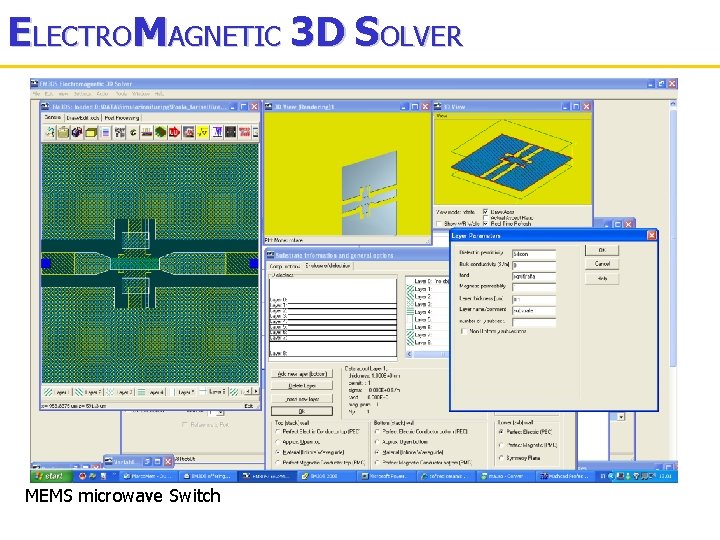Click the Bulk conductivity input field
Viewport: 720px width, 540px height.
[534, 265]
